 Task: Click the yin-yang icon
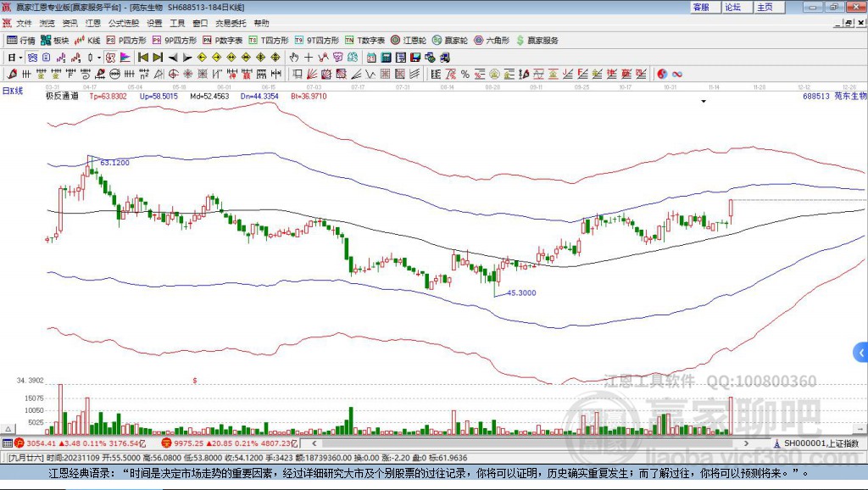pyautogui.click(x=662, y=75)
